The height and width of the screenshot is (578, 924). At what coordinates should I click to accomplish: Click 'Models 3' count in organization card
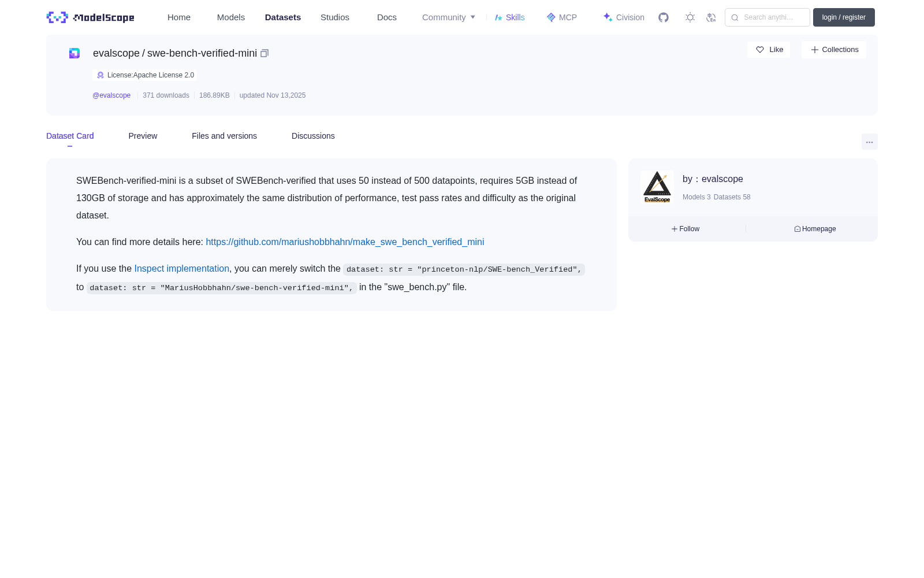tap(696, 197)
